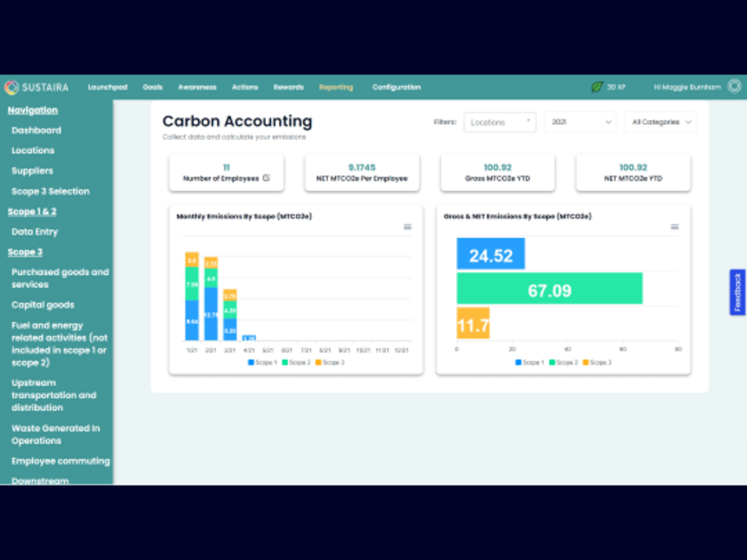747x560 pixels.
Task: Click the Number of Employees card
Action: (226, 173)
